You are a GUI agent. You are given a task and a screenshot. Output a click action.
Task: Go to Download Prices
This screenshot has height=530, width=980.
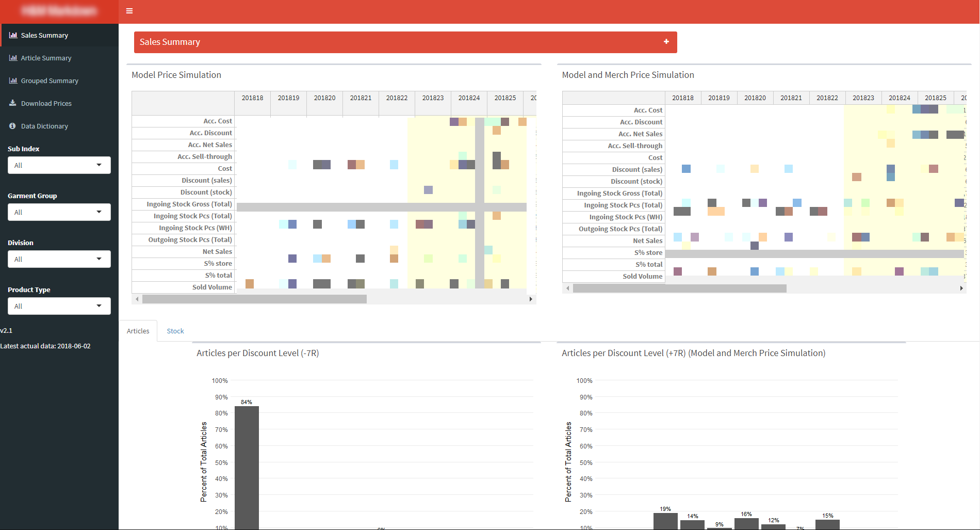[59, 103]
